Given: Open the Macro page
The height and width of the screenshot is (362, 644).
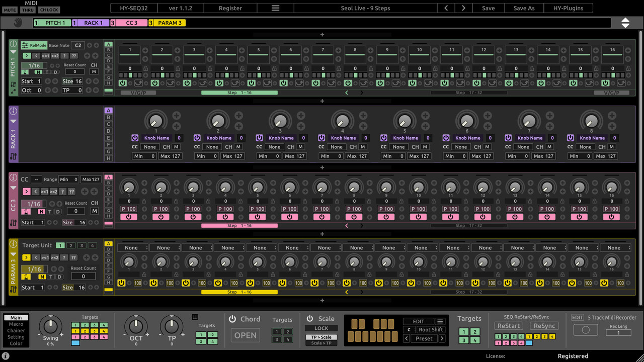Looking at the screenshot, I should coord(16,324).
